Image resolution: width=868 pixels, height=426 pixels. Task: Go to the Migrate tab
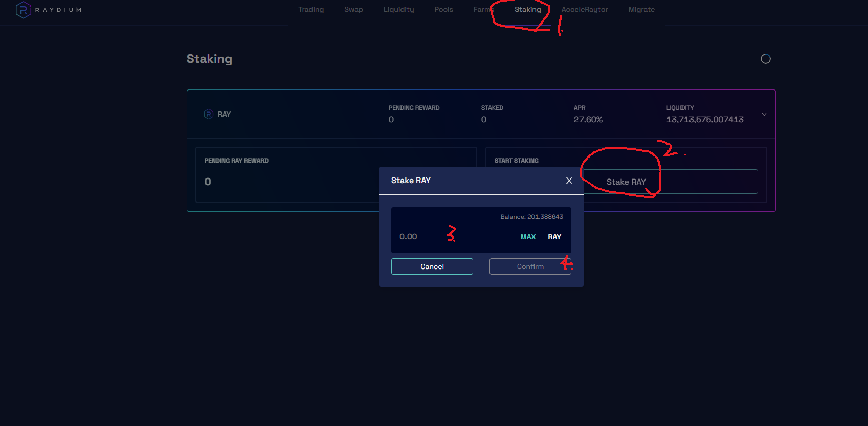tap(641, 10)
